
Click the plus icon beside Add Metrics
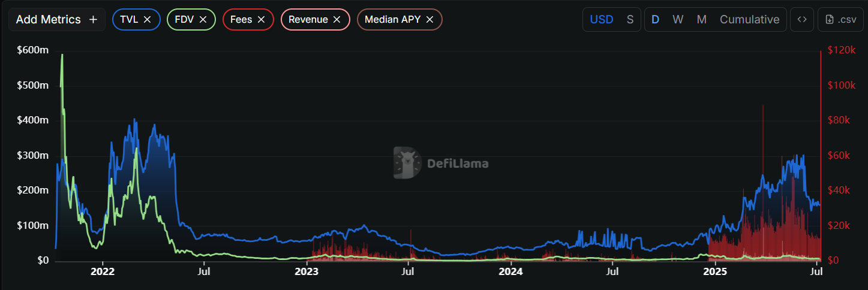93,20
